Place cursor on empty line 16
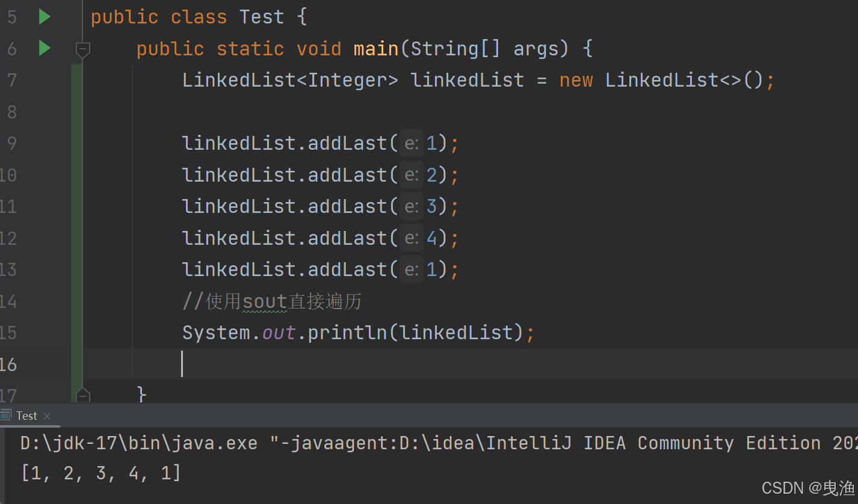Screen dimensions: 858x504 pyautogui.click(x=469, y=364)
